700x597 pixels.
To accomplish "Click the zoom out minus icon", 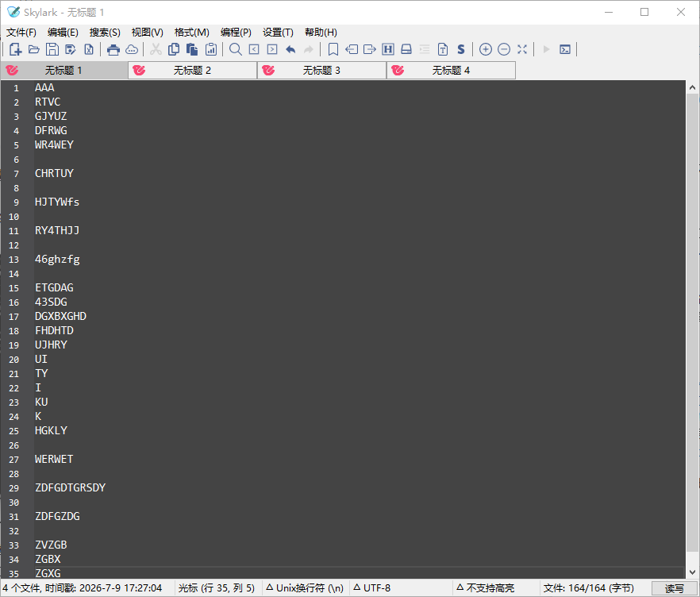I will click(x=504, y=49).
